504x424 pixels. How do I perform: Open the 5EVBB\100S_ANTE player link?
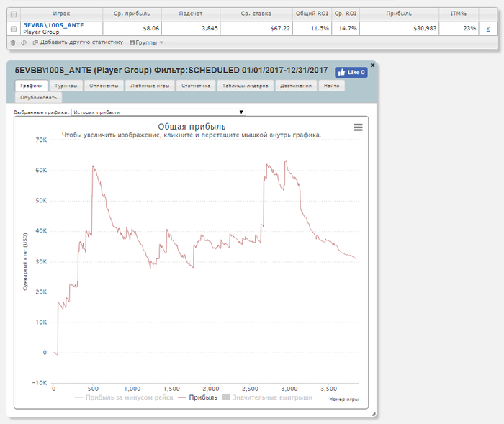[x=53, y=25]
